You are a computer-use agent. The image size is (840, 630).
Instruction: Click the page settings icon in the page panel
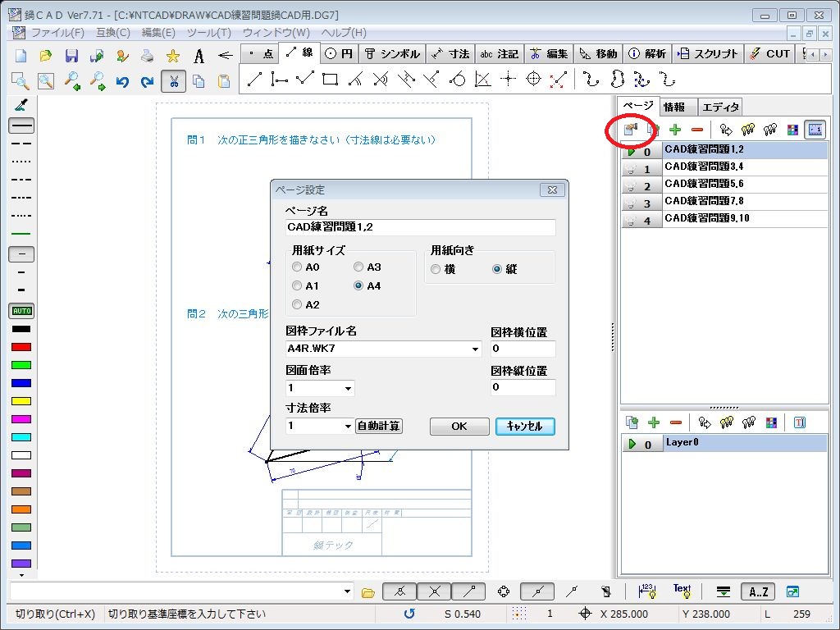click(631, 129)
